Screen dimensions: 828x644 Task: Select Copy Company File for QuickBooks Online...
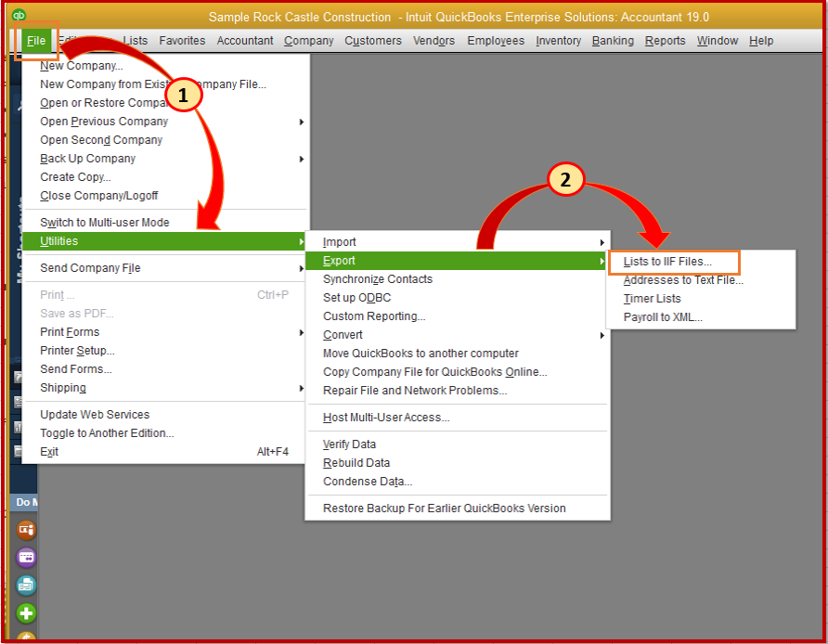[x=435, y=372]
